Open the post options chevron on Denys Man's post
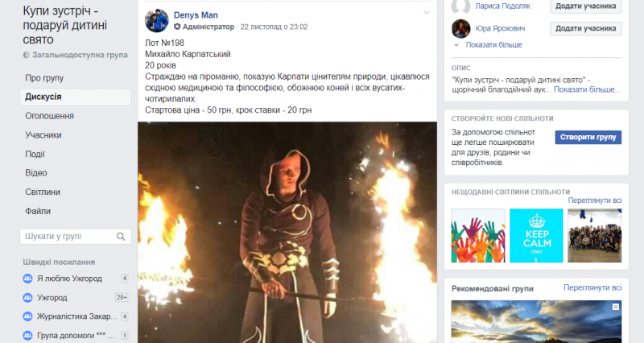Image resolution: width=644 pixels, height=343 pixels. [427, 13]
